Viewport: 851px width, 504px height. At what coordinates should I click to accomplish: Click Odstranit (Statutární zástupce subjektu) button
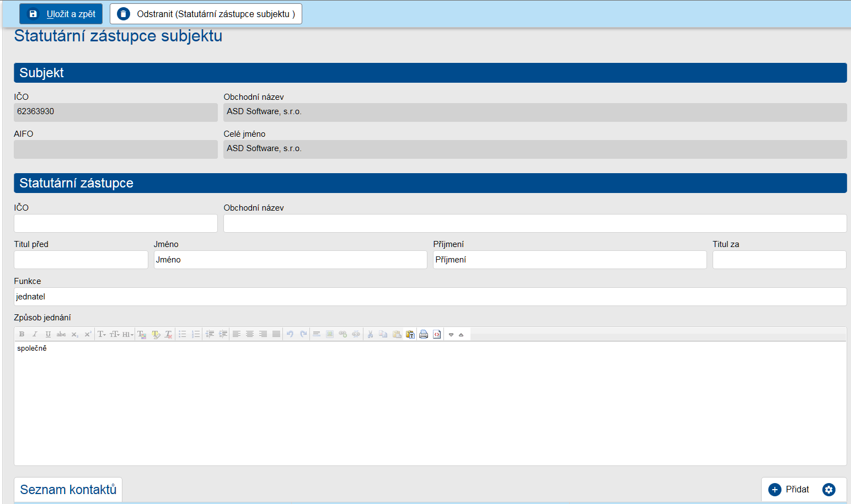point(206,14)
